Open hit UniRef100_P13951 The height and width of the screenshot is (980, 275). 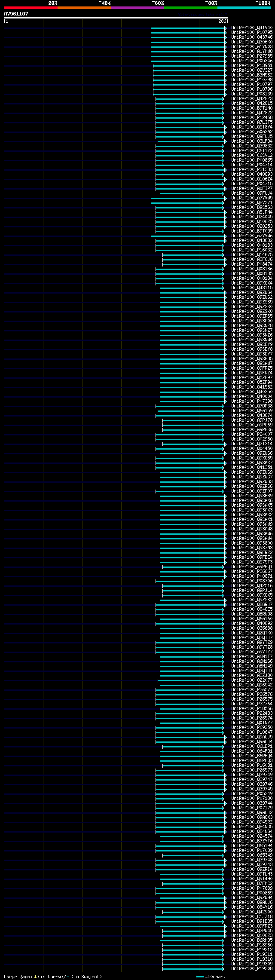[x=252, y=65]
